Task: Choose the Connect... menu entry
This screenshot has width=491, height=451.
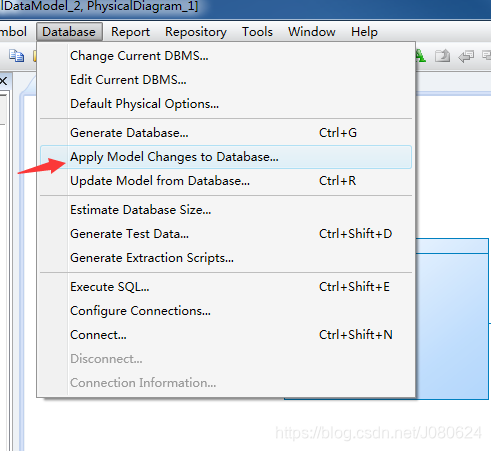Action: [x=226, y=335]
